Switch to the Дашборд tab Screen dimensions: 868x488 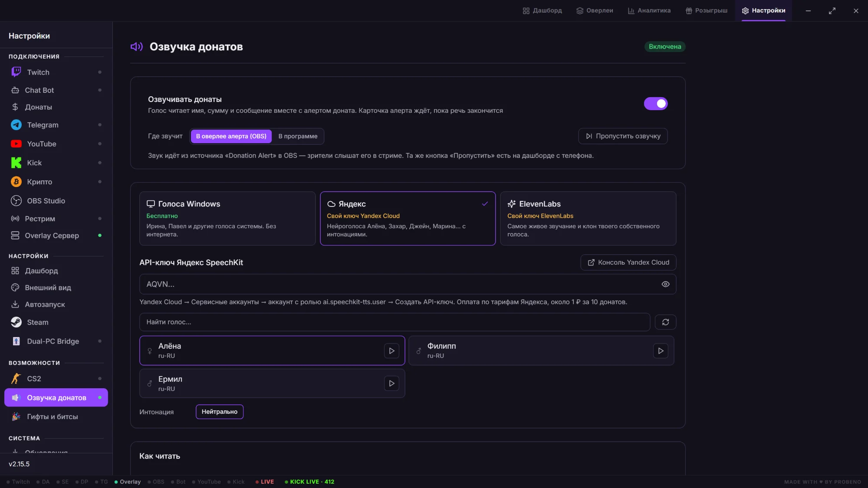pos(542,10)
